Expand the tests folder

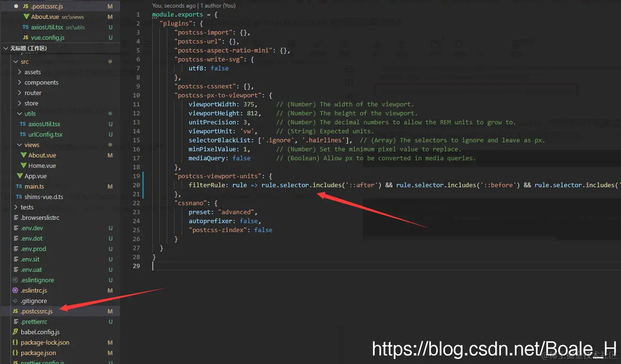click(15, 207)
